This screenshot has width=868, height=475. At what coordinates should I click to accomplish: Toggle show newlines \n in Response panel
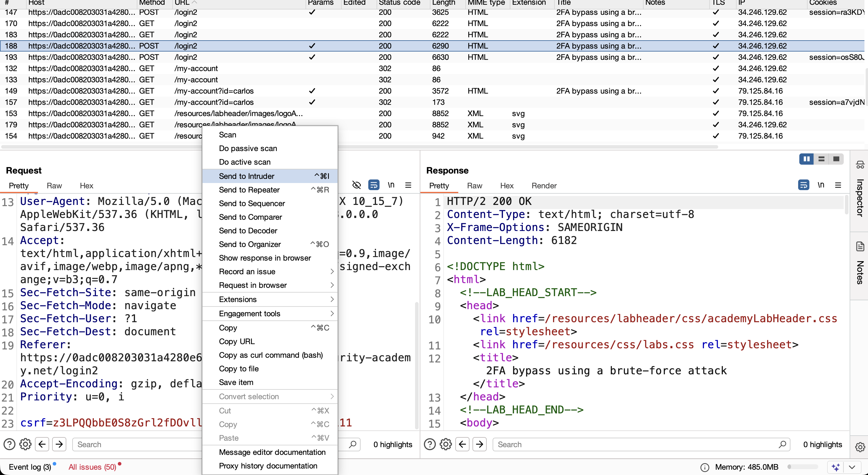tap(821, 185)
